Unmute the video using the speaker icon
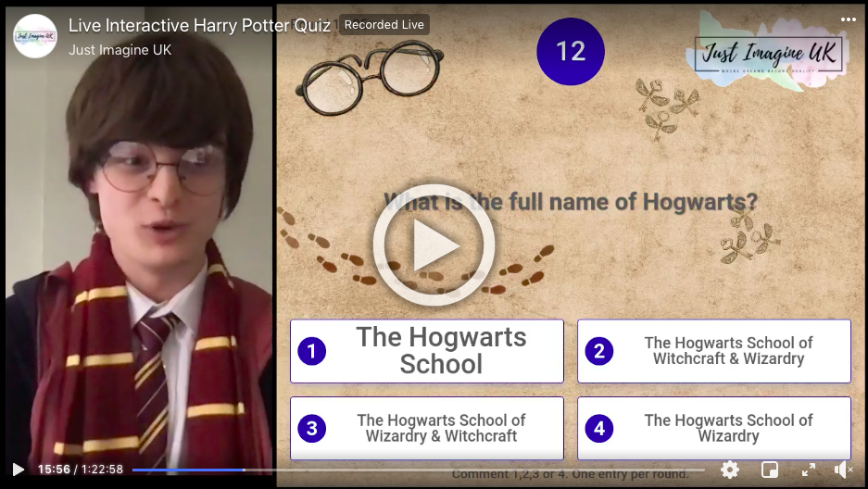868x489 pixels. 844,470
